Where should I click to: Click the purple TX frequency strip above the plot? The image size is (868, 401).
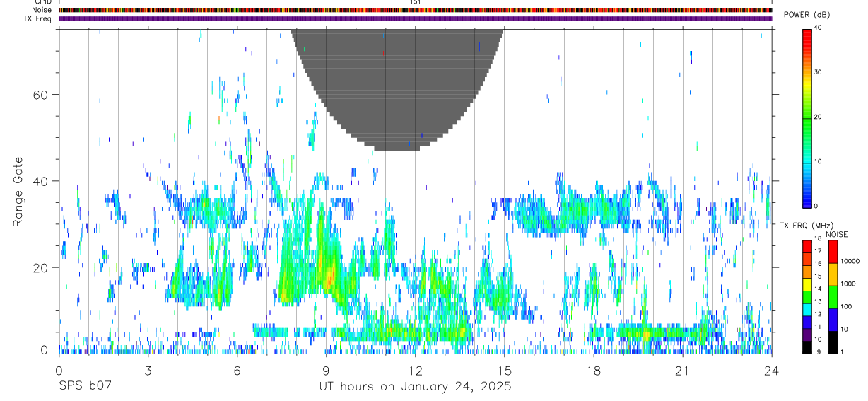pyautogui.click(x=416, y=18)
